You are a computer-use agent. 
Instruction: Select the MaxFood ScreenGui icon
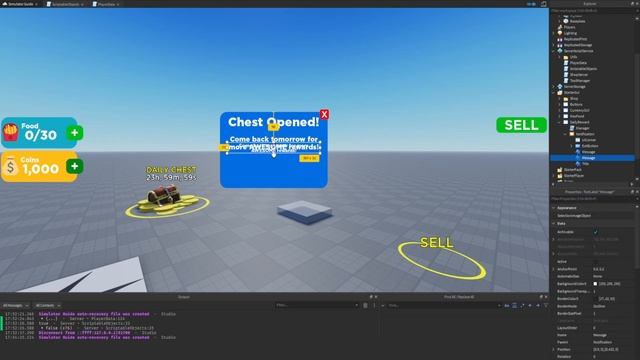pyautogui.click(x=566, y=116)
